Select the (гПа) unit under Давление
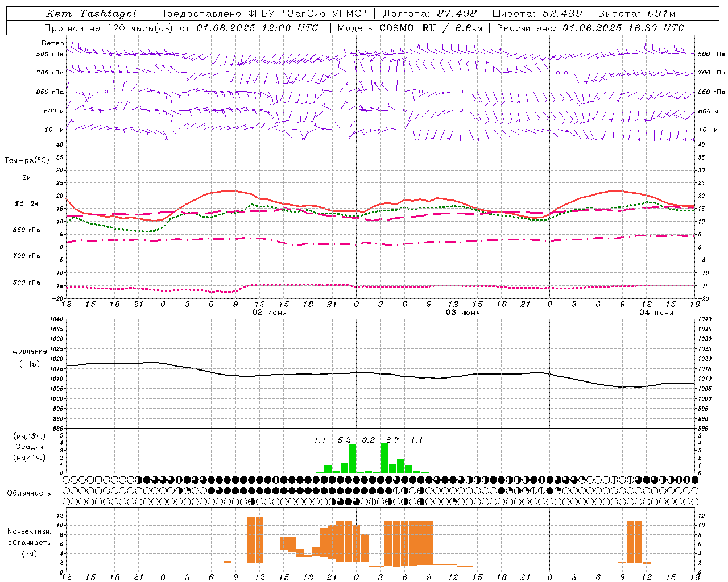The width and height of the screenshot is (728, 582). point(30,364)
